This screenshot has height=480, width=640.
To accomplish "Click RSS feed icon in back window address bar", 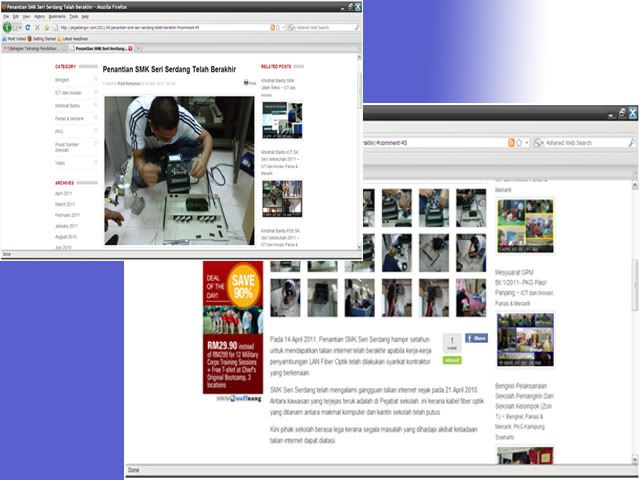I will [x=511, y=142].
